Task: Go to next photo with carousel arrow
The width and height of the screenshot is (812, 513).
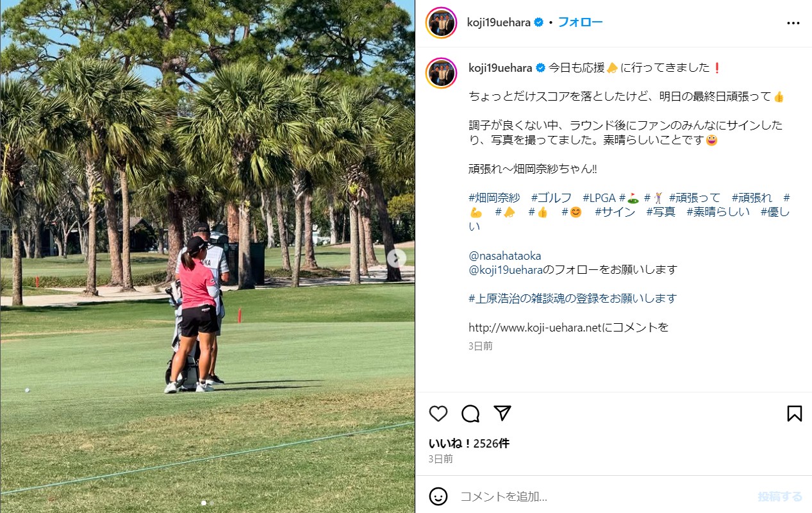Action: tap(397, 258)
